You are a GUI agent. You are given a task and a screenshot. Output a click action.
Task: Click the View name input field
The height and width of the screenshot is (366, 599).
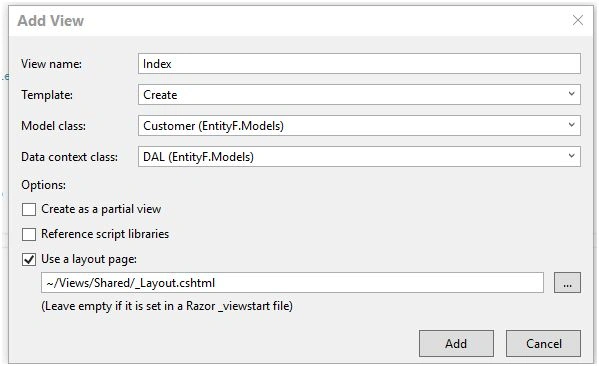point(359,64)
